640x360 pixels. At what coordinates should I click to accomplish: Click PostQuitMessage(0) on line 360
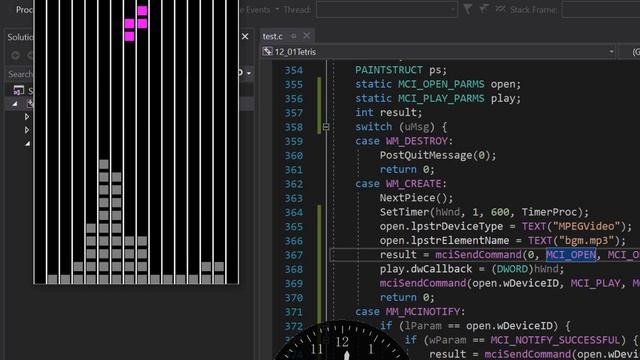[435, 156]
